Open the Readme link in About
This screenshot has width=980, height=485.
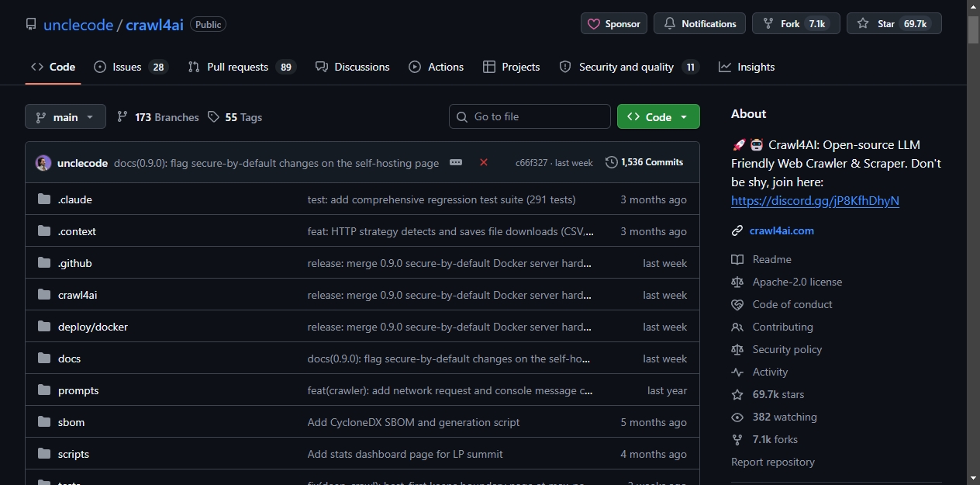[771, 259]
